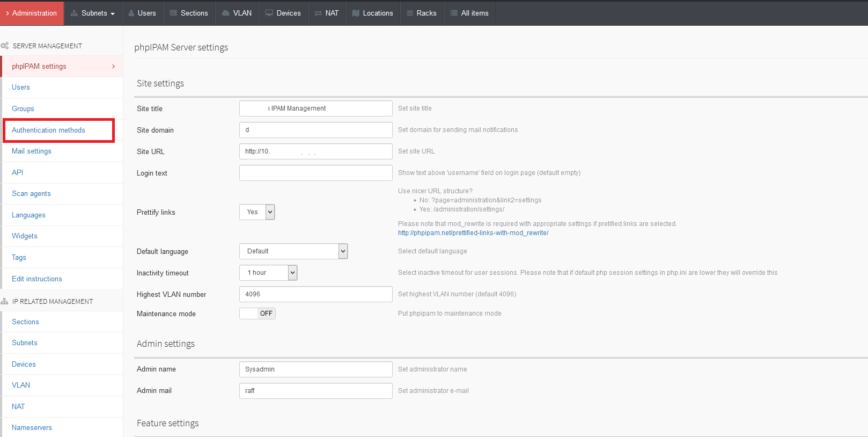Open the API page in sidebar
Viewport: 868px width, 437px height.
click(x=62, y=173)
